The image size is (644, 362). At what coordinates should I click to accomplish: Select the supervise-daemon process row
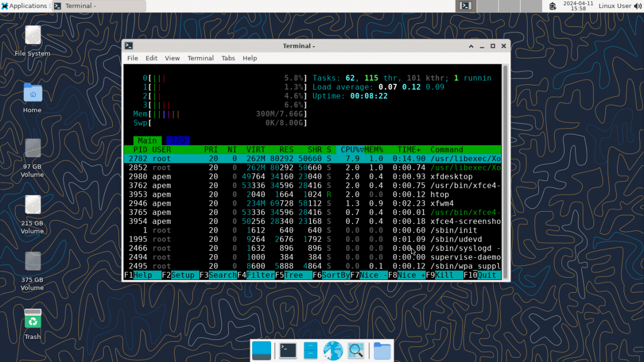point(312,257)
